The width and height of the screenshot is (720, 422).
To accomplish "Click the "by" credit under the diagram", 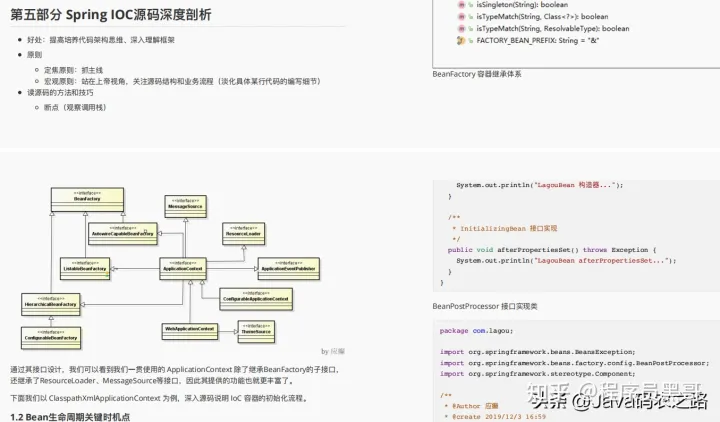I will (x=333, y=351).
